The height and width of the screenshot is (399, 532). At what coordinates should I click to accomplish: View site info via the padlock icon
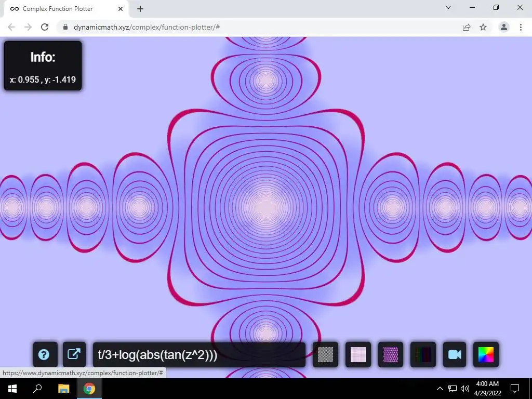pyautogui.click(x=65, y=27)
